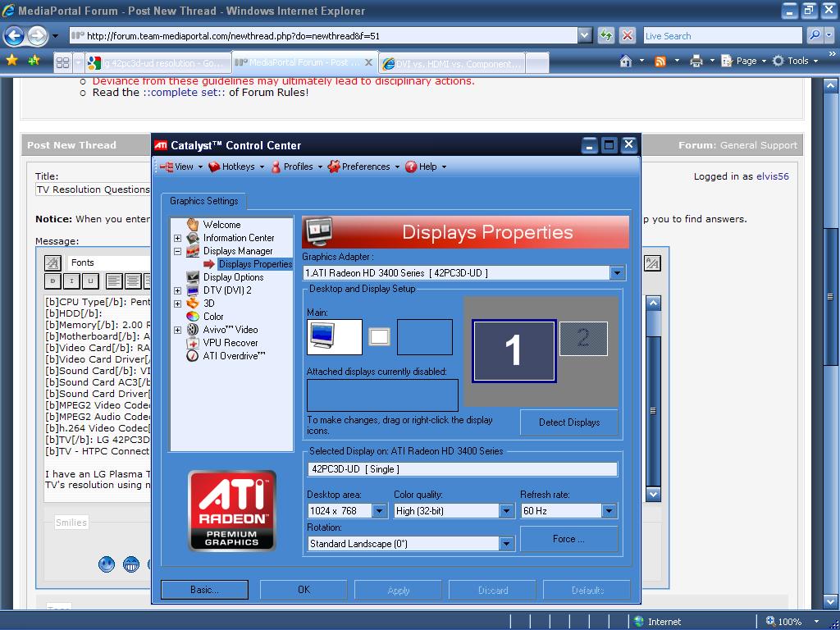
Task: Click the Bold button in forum editor
Action: tap(52, 281)
